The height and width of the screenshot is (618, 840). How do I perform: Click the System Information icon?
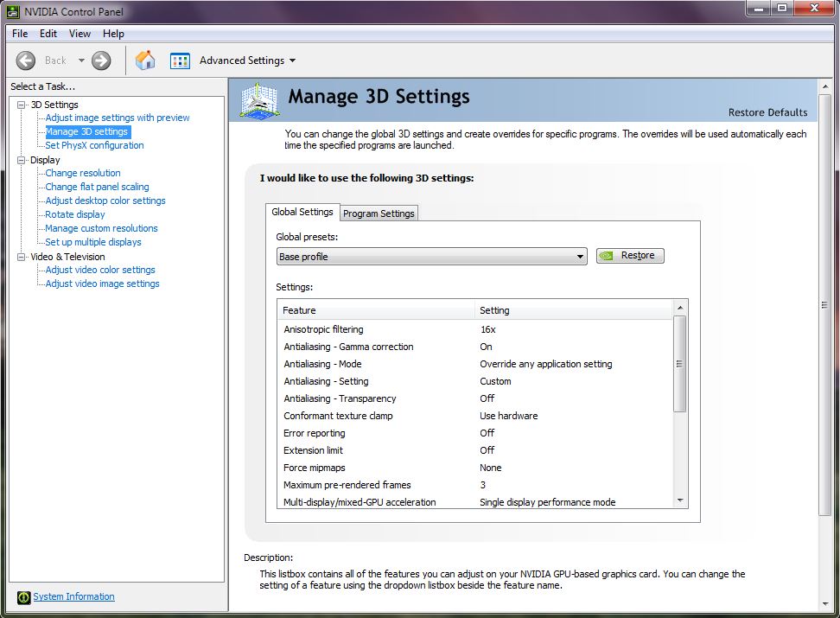22,597
